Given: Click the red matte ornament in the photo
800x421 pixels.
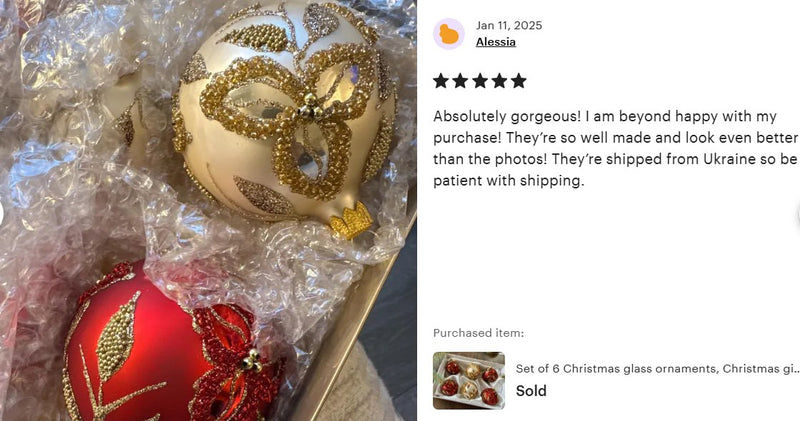Looking at the screenshot, I should 153,347.
